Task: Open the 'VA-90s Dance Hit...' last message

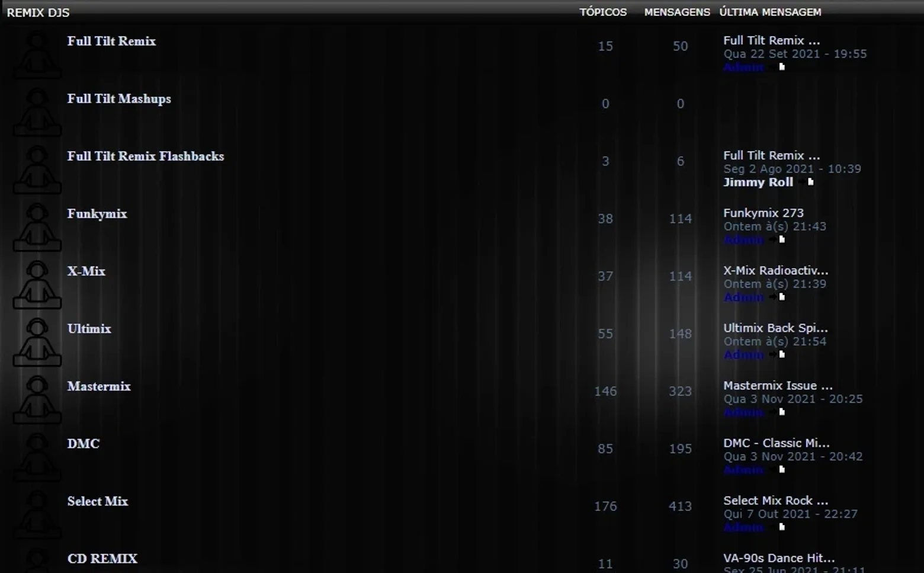Action: pyautogui.click(x=779, y=558)
